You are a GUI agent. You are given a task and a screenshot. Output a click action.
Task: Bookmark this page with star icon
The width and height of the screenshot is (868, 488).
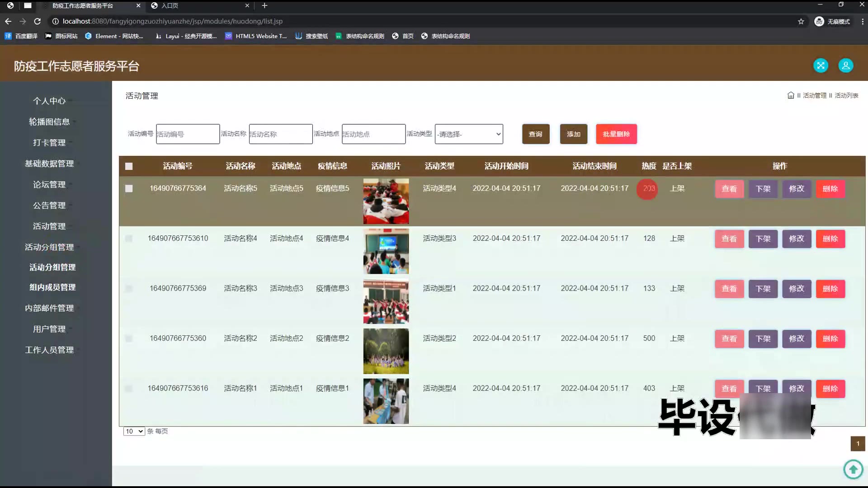(801, 21)
